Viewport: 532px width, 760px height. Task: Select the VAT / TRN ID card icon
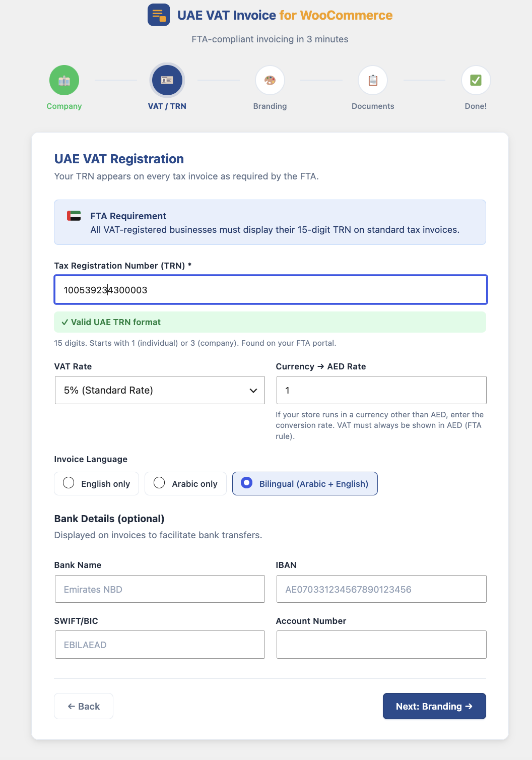tap(167, 80)
